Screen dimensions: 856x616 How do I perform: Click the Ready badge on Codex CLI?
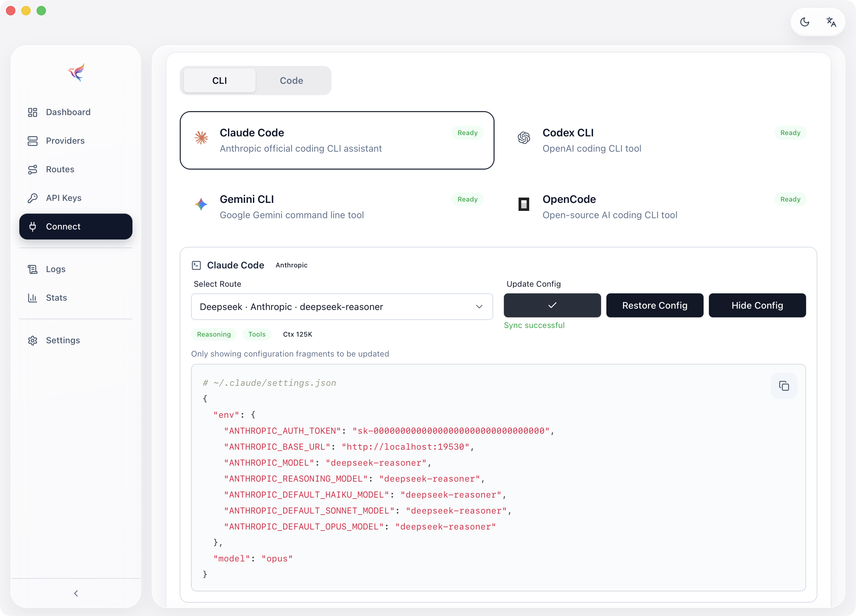(790, 133)
